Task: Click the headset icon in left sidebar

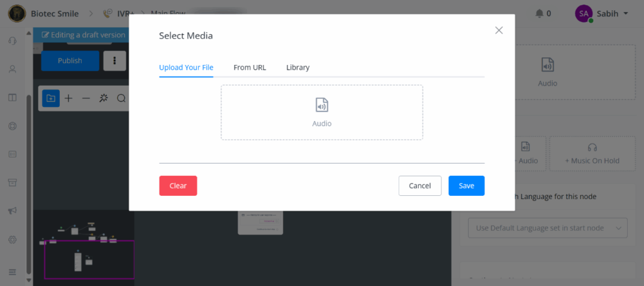Action: click(12, 41)
